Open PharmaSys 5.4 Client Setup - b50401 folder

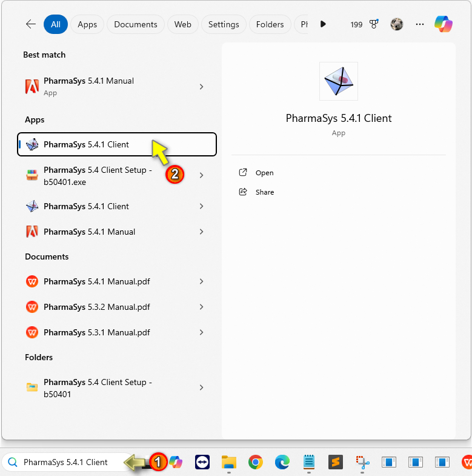click(117, 387)
